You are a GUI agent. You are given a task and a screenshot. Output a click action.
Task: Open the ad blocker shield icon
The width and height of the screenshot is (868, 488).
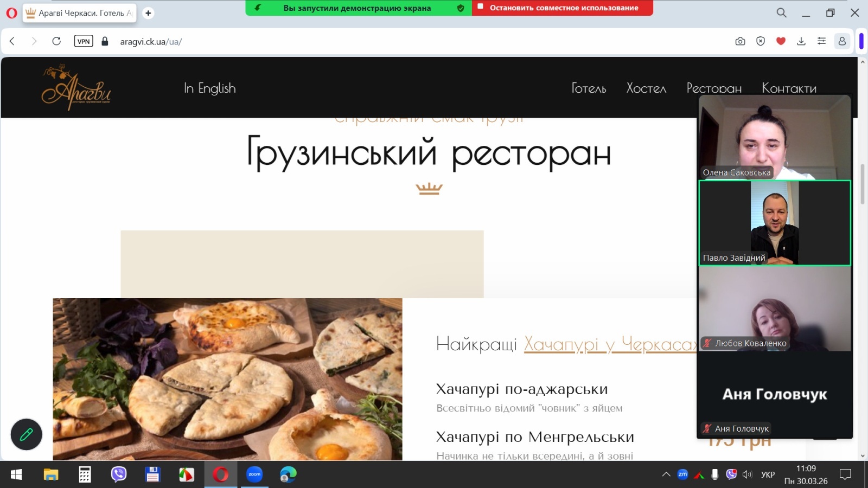pyautogui.click(x=761, y=41)
